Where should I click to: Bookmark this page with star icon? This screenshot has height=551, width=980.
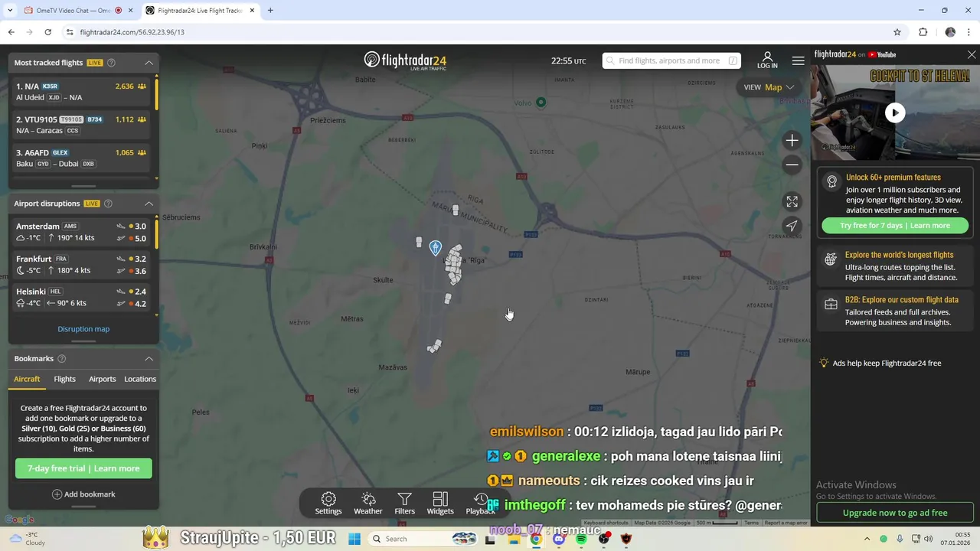click(x=897, y=32)
